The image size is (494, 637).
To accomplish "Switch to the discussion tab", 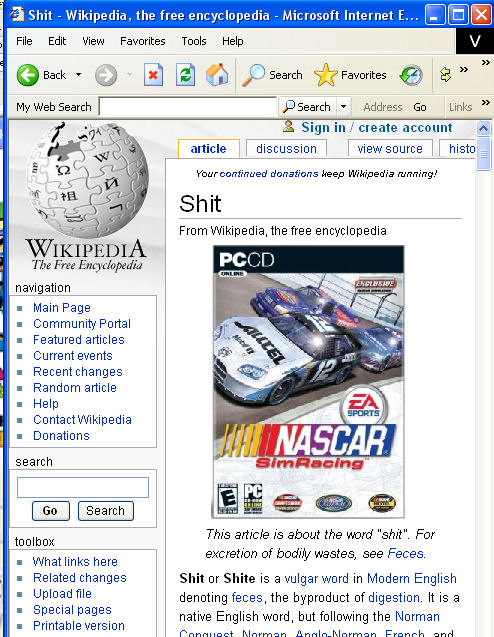I will coord(286,149).
